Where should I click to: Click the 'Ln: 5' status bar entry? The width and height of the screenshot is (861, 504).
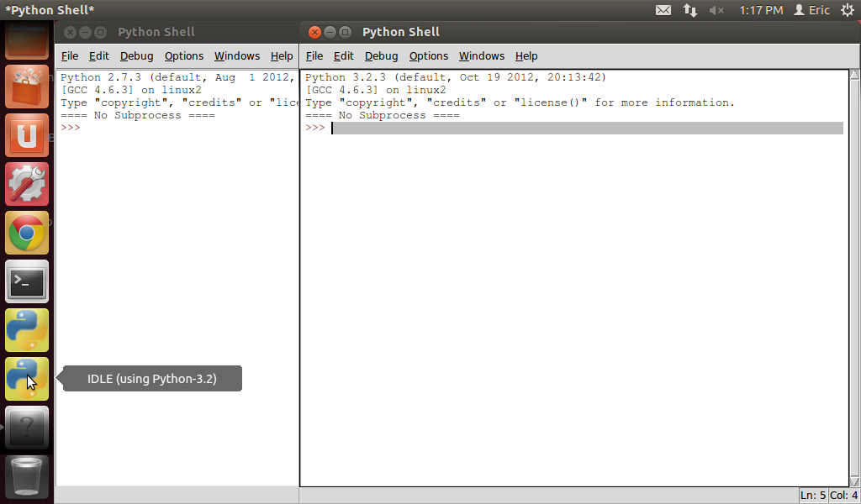[x=813, y=496]
